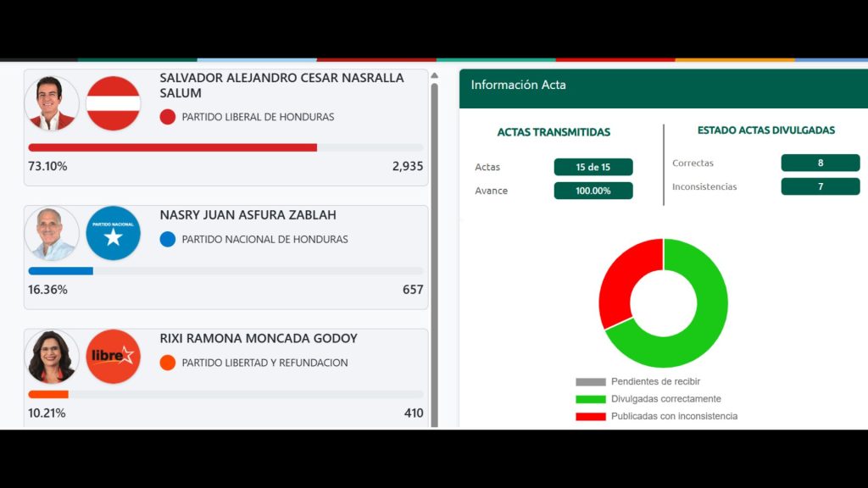Click the red bullet beside Partido Liberal de Honduras

tap(166, 117)
